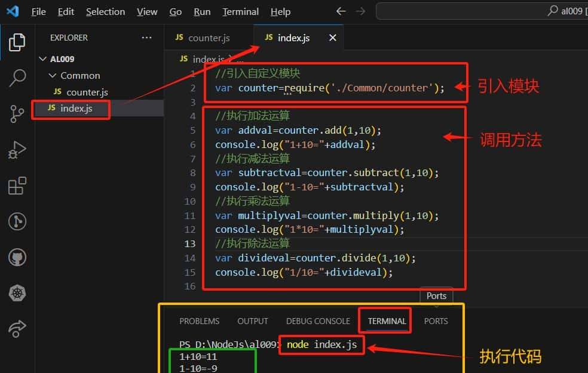The image size is (588, 373).
Task: Open the Extensions view
Action: coord(17,186)
